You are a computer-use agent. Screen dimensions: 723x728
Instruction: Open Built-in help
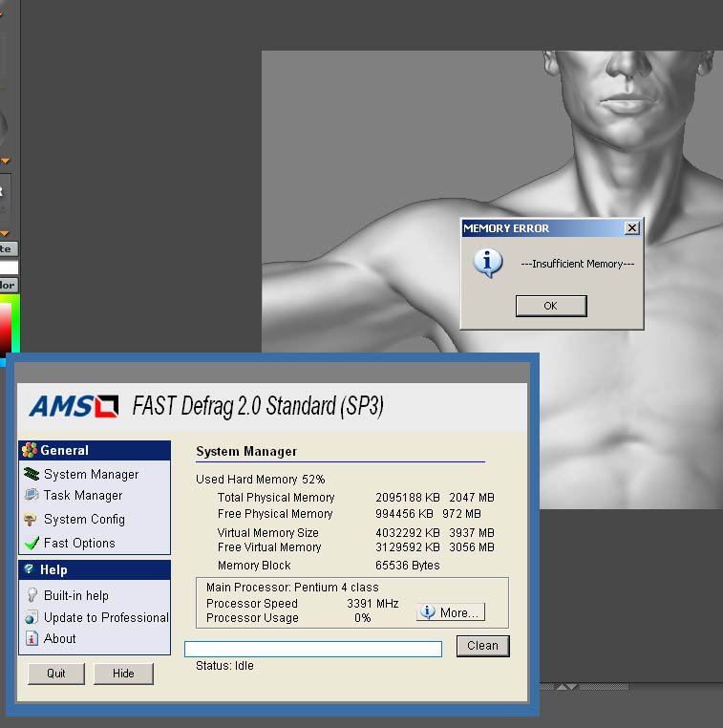tap(76, 595)
